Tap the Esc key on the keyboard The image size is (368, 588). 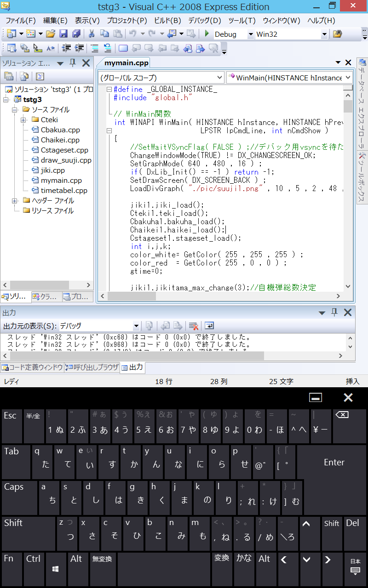(x=12, y=426)
